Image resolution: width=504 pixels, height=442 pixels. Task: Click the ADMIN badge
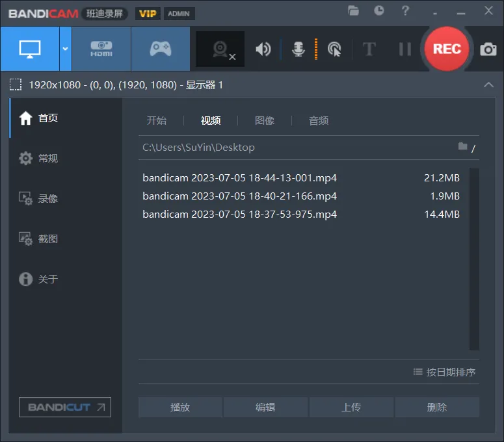[179, 14]
